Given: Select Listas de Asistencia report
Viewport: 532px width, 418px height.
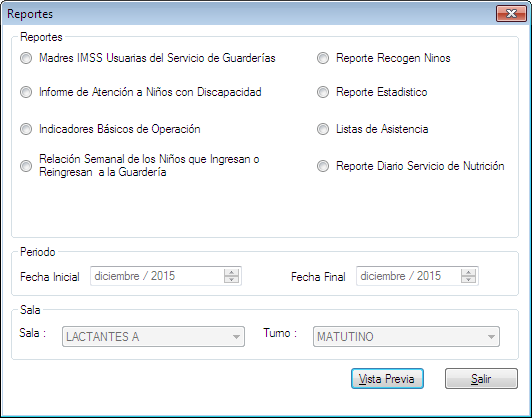Looking at the screenshot, I should point(323,129).
